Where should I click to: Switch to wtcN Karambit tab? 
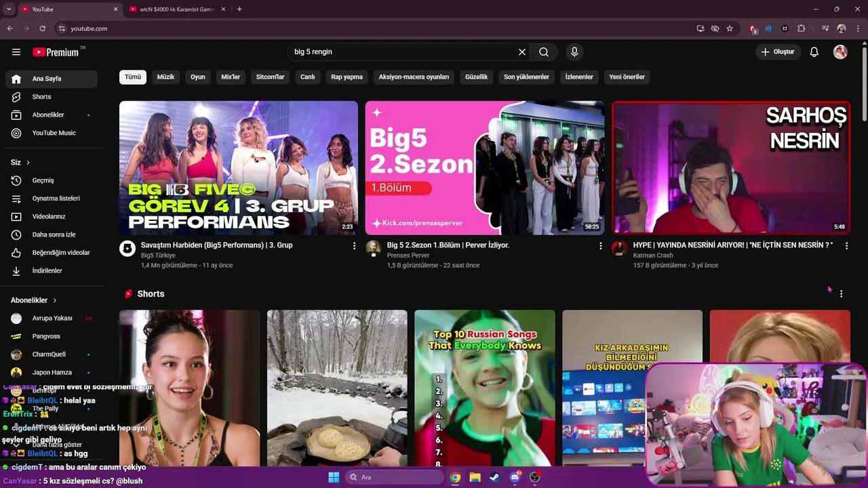click(x=178, y=9)
